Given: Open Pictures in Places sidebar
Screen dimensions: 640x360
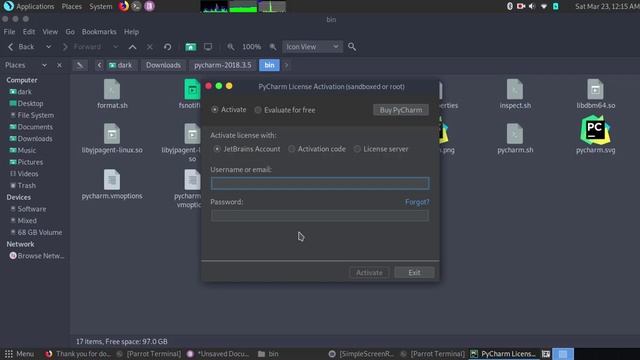Looking at the screenshot, I should tap(30, 162).
